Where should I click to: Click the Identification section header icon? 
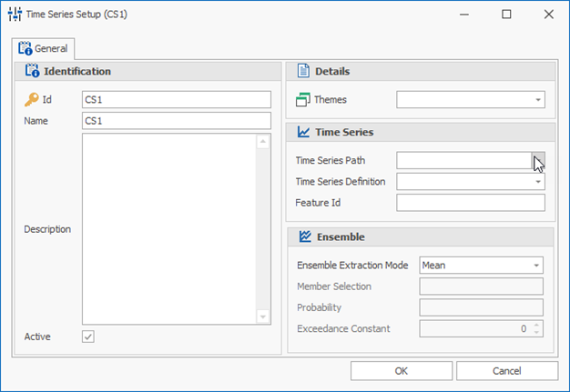pos(32,71)
